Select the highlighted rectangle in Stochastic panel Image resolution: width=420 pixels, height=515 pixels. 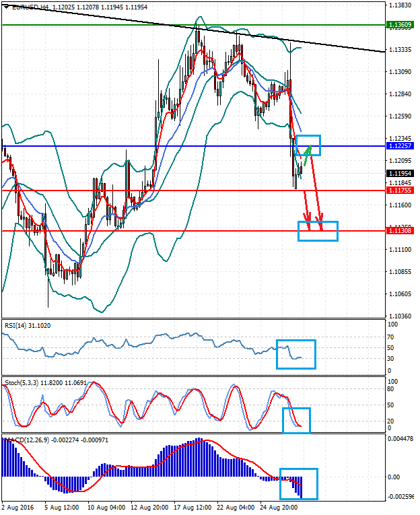[x=296, y=409]
